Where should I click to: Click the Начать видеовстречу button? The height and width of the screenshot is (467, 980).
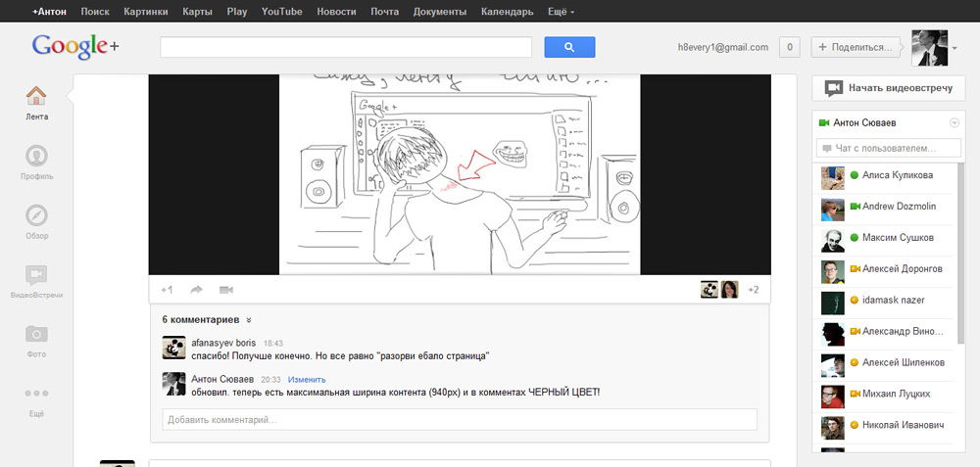889,88
